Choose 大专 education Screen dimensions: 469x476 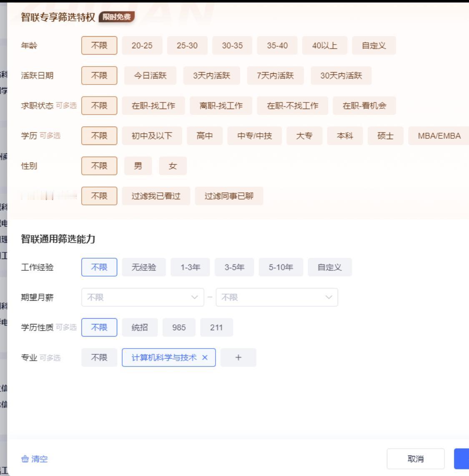click(x=304, y=136)
